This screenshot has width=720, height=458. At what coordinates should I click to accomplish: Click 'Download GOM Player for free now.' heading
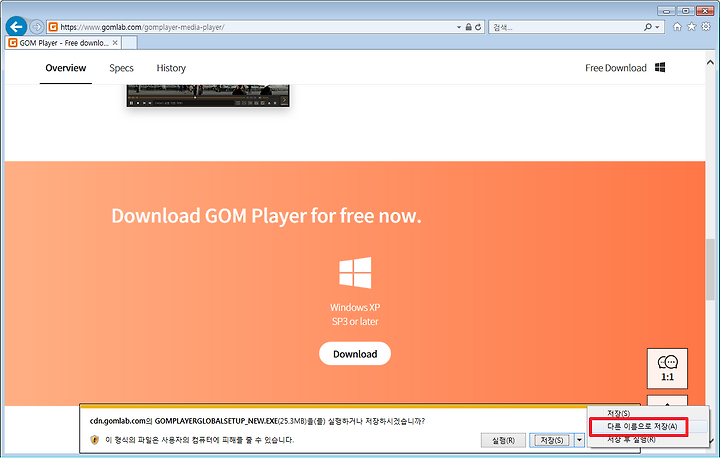[x=266, y=215]
